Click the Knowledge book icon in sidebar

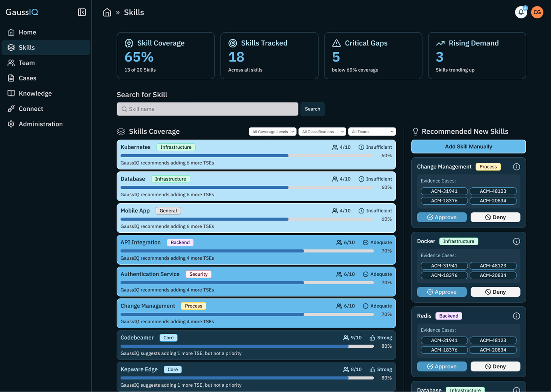point(11,93)
